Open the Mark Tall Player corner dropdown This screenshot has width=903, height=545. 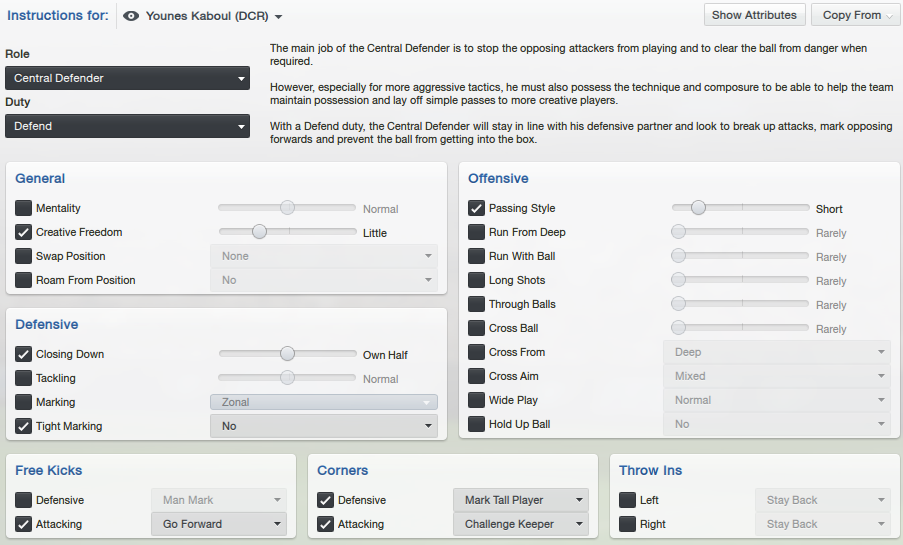pyautogui.click(x=521, y=500)
